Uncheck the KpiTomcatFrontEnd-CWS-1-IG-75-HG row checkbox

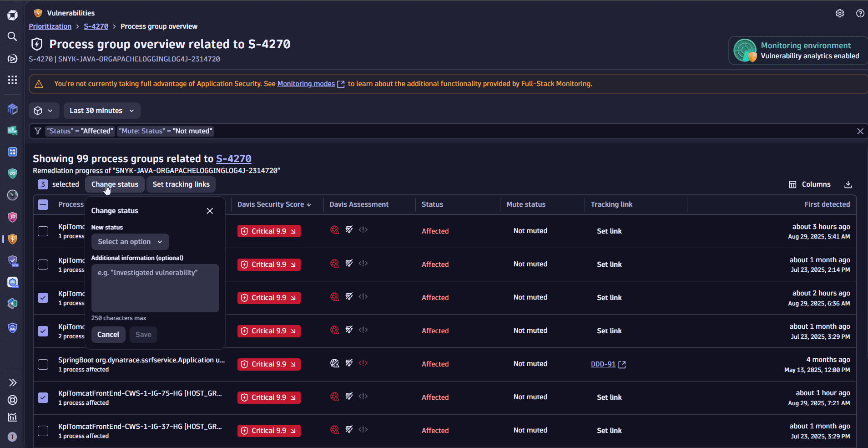[x=43, y=397]
